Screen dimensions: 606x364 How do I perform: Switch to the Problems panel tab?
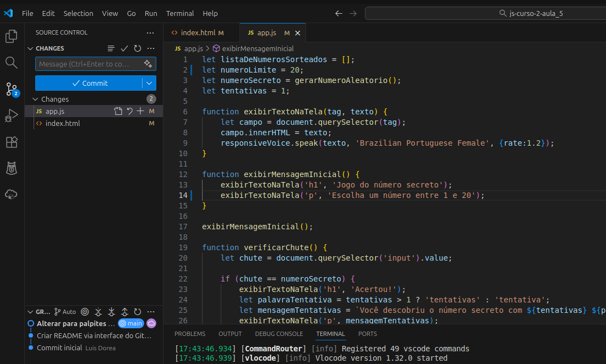point(190,334)
